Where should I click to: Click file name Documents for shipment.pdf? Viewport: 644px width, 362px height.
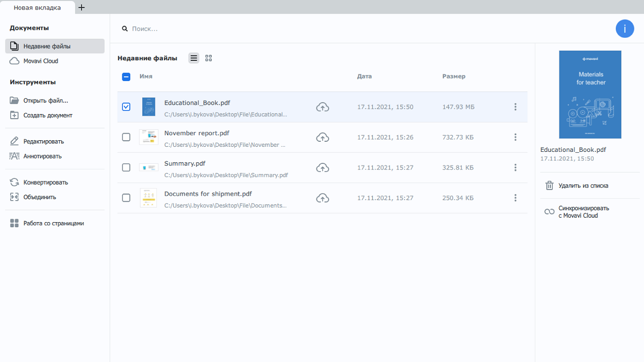(208, 194)
